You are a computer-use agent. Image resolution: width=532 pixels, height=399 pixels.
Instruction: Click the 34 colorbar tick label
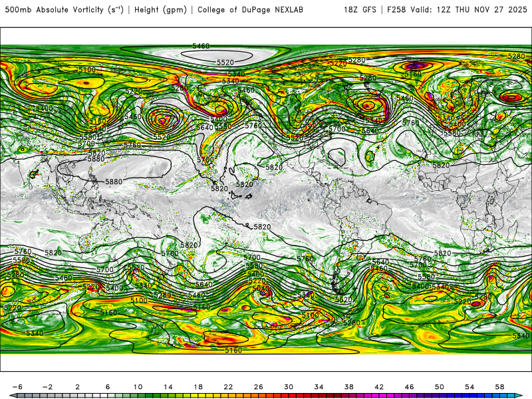[x=319, y=387]
